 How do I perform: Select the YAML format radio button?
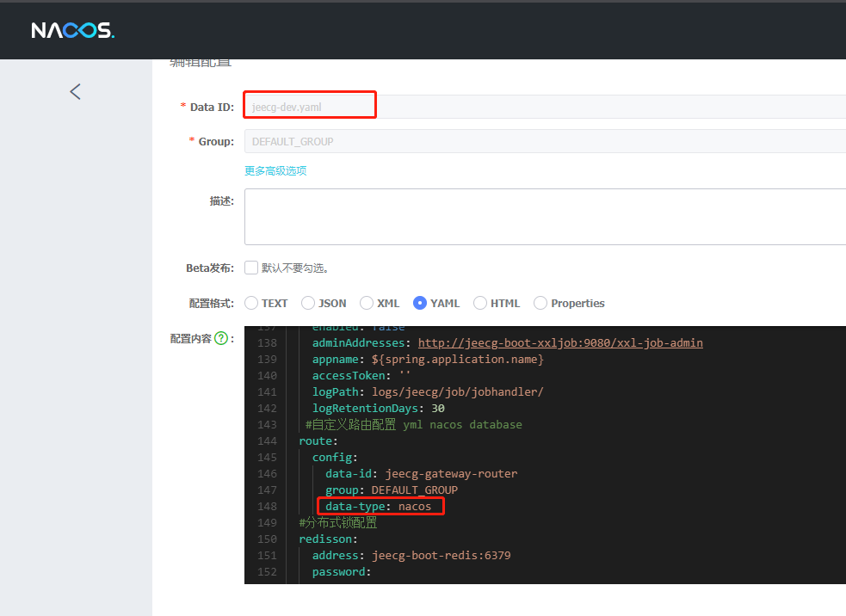coord(420,303)
